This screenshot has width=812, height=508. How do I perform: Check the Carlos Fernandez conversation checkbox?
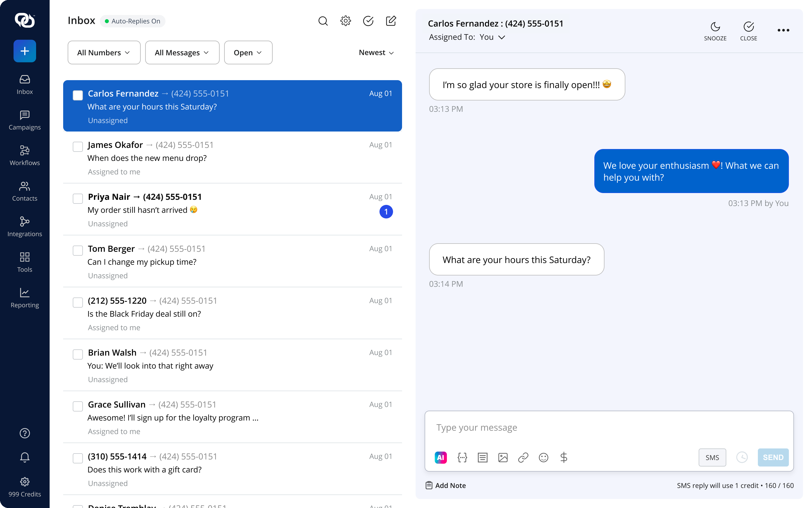tap(78, 95)
